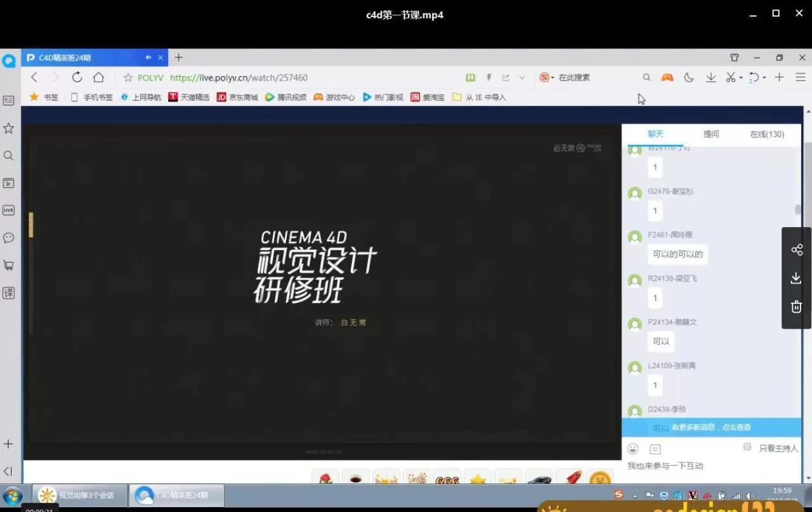Viewport: 812px width, 512px height.
Task: Switch to the 提问 tab
Action: (x=710, y=134)
